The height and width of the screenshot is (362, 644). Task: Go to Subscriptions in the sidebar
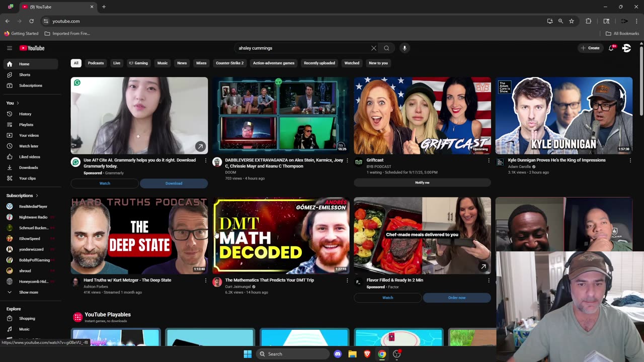(31, 85)
